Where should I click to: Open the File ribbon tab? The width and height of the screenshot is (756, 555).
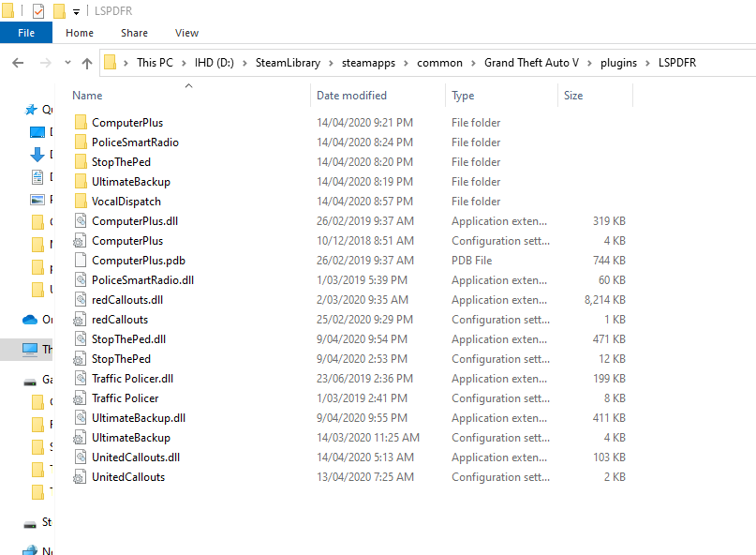click(x=26, y=33)
